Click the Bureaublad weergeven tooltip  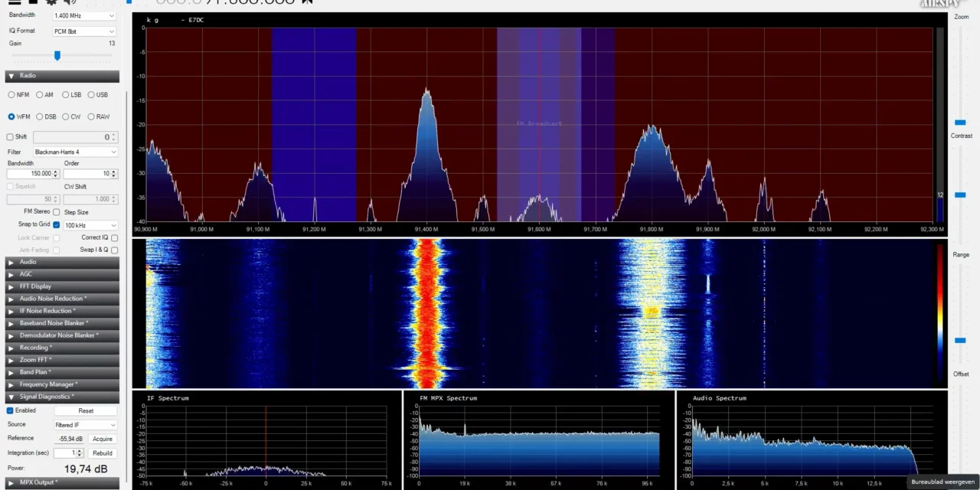(x=942, y=482)
